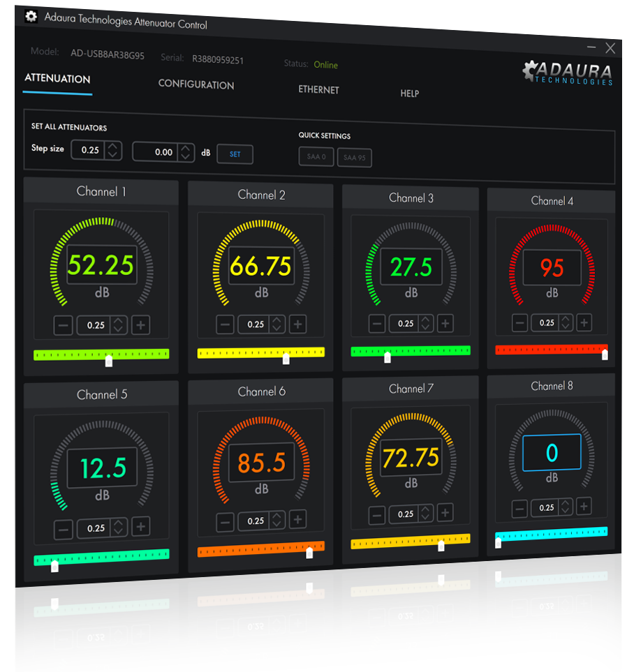
Task: Click the model name AD-USB8AR38G95
Action: tap(108, 54)
